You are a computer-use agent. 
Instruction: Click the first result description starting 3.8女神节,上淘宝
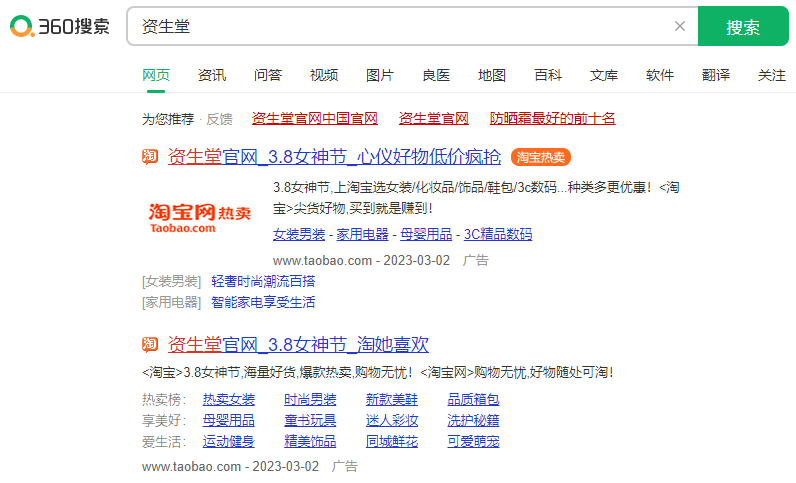click(x=476, y=198)
